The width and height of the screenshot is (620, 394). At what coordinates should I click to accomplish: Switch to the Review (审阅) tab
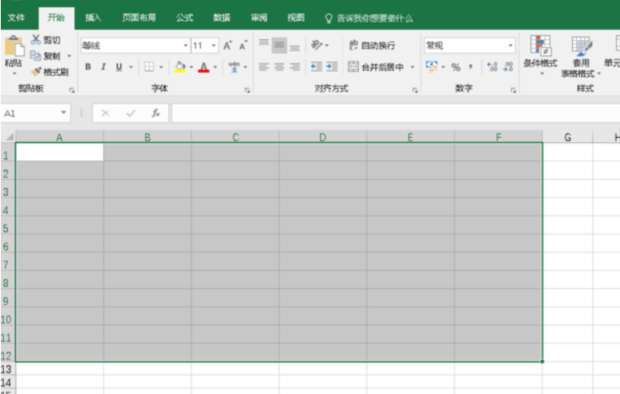click(x=259, y=18)
